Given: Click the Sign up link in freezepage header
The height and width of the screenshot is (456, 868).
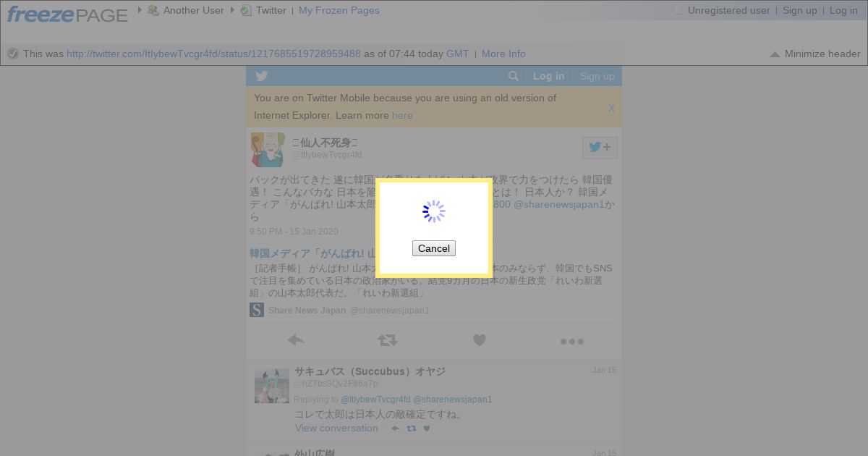Looking at the screenshot, I should pyautogui.click(x=799, y=10).
